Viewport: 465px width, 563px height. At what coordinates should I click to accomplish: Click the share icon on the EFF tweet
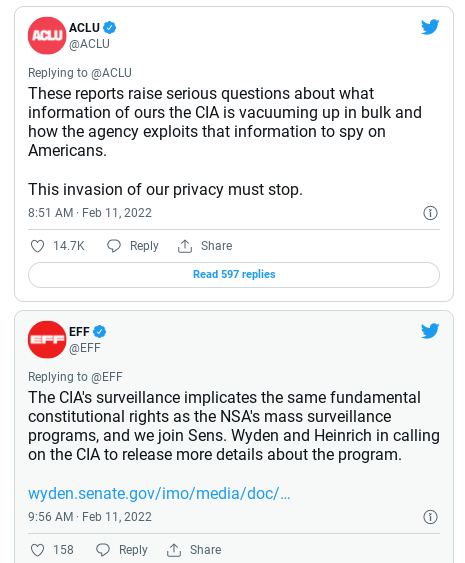[x=174, y=550]
